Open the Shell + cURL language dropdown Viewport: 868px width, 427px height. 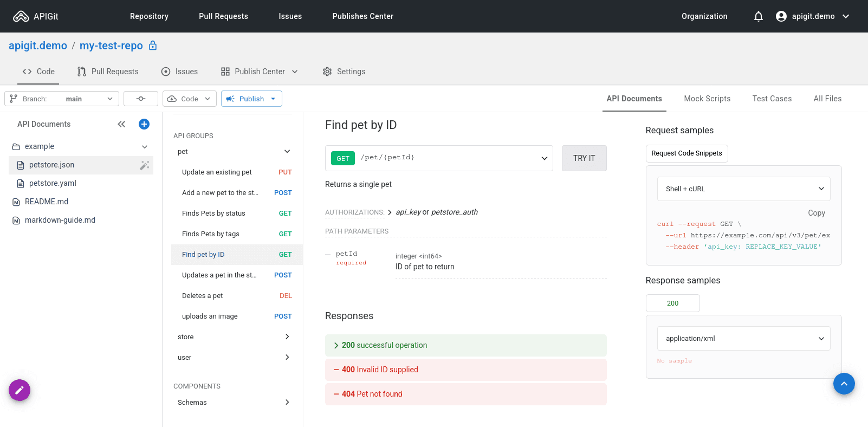tap(743, 189)
